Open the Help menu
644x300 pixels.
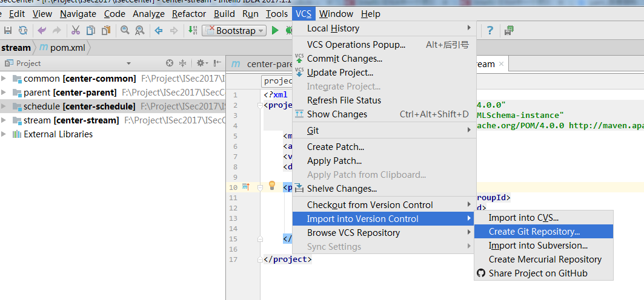(370, 14)
